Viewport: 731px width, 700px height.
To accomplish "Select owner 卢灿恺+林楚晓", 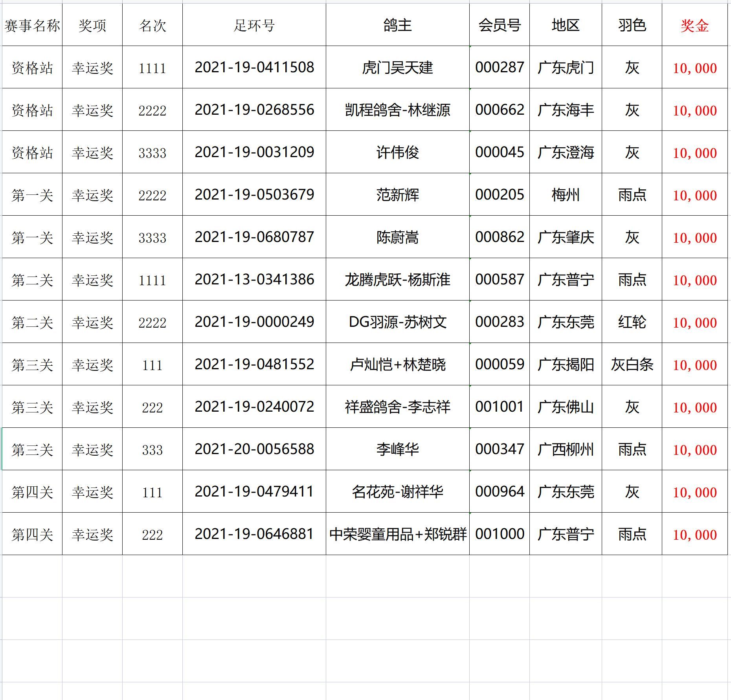I will coord(398,364).
